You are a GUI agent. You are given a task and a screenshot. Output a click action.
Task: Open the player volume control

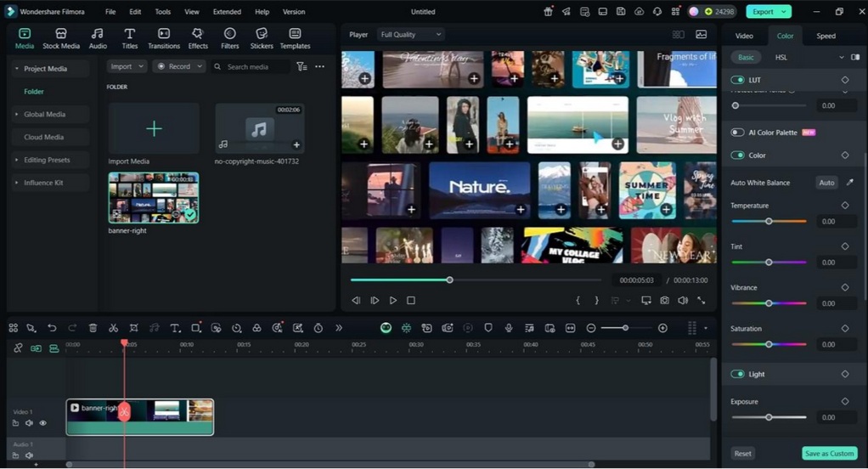coord(683,300)
